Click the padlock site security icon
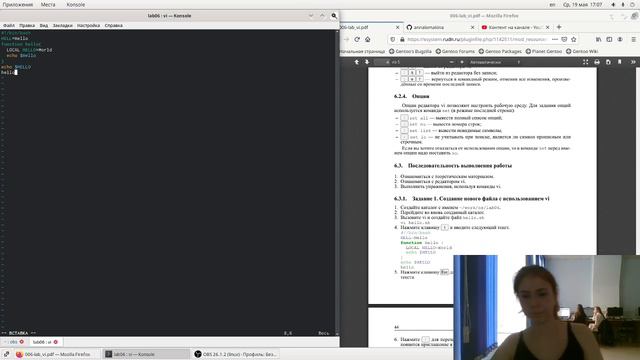Viewport: 640px width, 360px height. 402,39
